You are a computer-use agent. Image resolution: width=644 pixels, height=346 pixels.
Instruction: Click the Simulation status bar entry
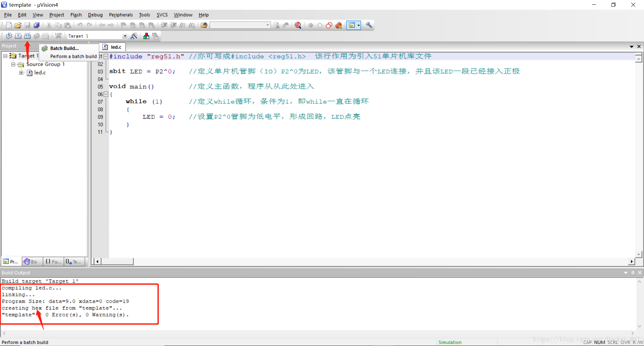[x=450, y=342]
